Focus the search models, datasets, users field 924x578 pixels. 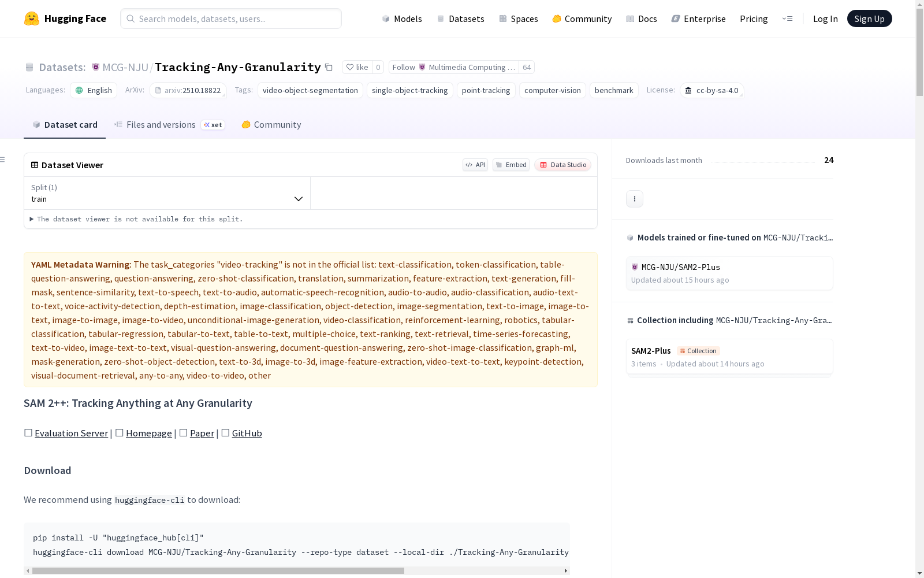point(231,18)
